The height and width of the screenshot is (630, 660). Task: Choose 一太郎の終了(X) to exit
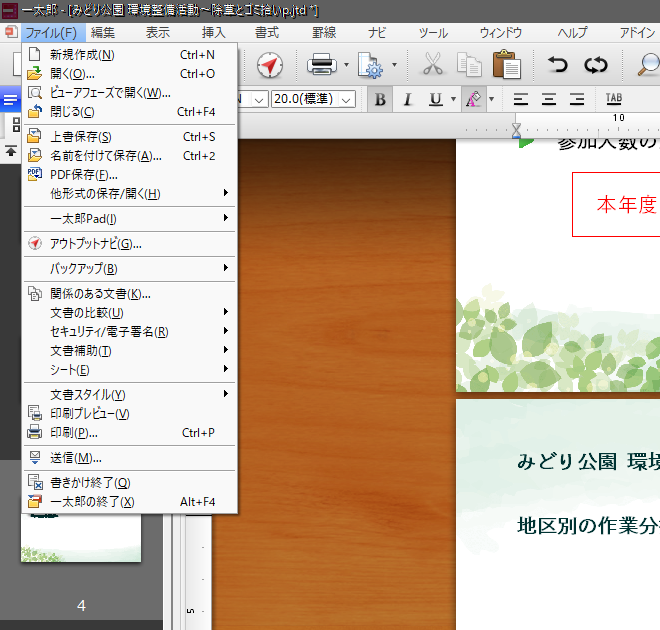130,502
